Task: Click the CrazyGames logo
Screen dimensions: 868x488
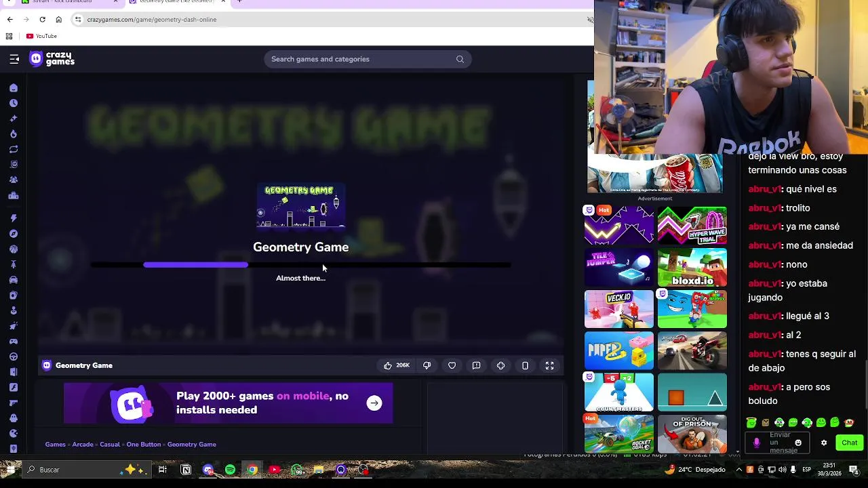Action: (52, 59)
